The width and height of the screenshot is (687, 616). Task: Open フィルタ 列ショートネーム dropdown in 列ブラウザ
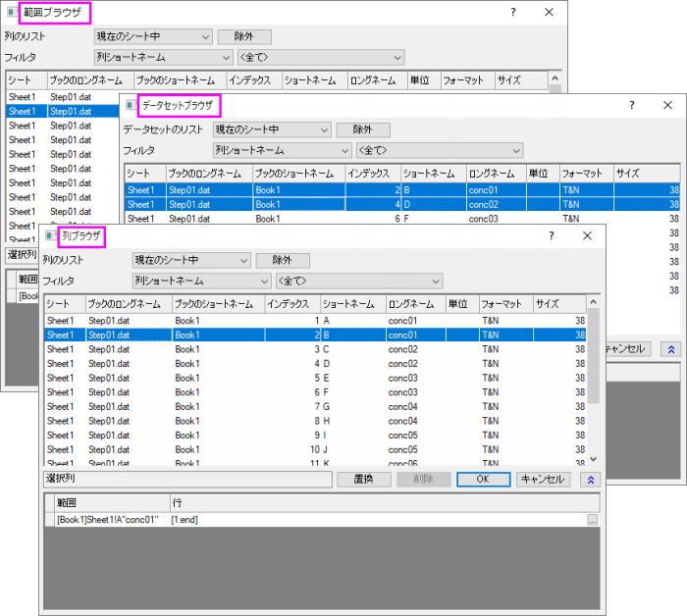click(x=200, y=282)
